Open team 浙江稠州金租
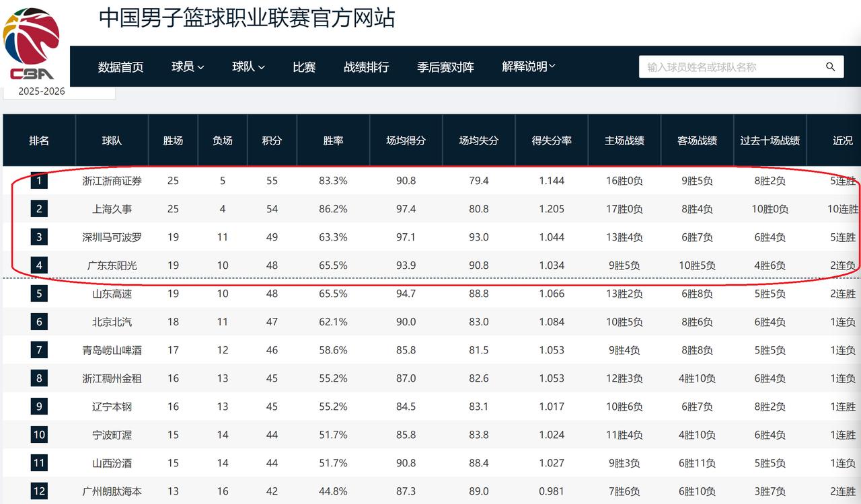 [x=112, y=378]
